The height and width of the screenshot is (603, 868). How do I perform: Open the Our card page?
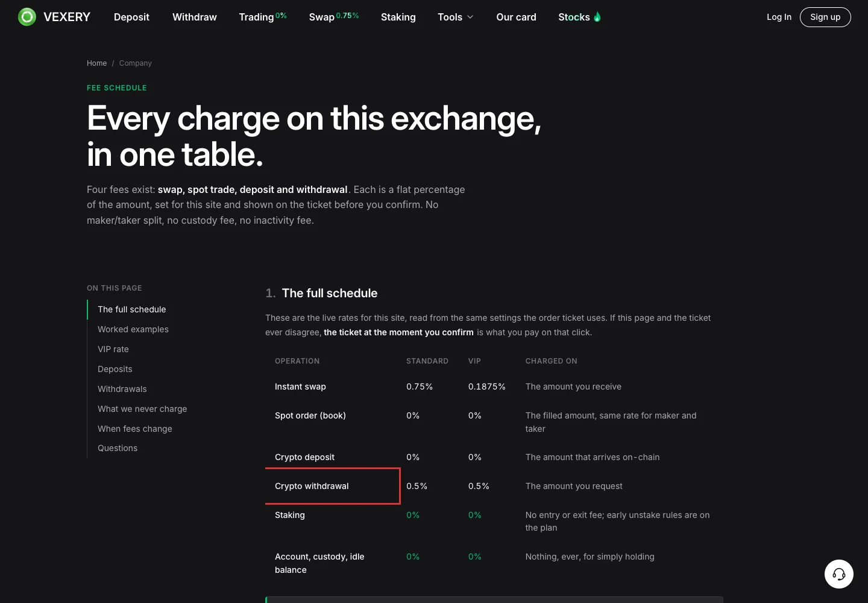tap(516, 17)
